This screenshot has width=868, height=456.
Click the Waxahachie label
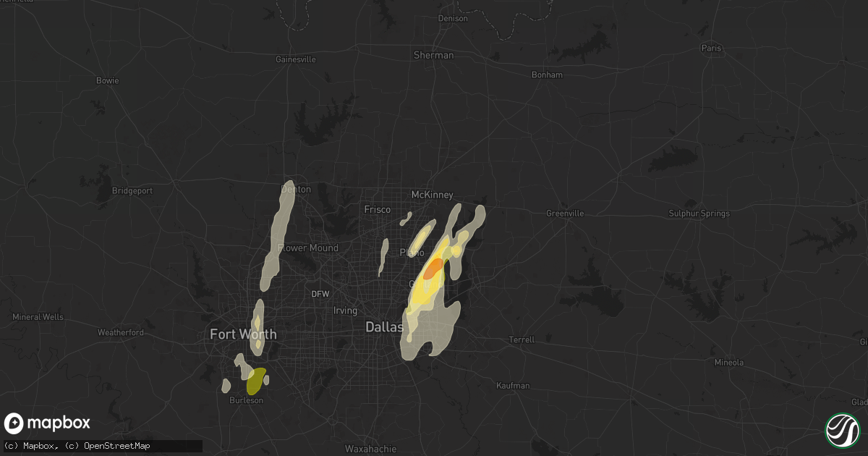click(x=370, y=448)
